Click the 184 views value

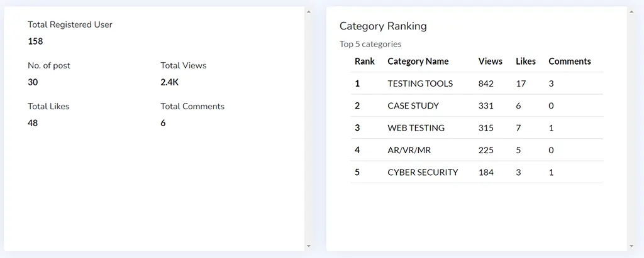(x=486, y=172)
